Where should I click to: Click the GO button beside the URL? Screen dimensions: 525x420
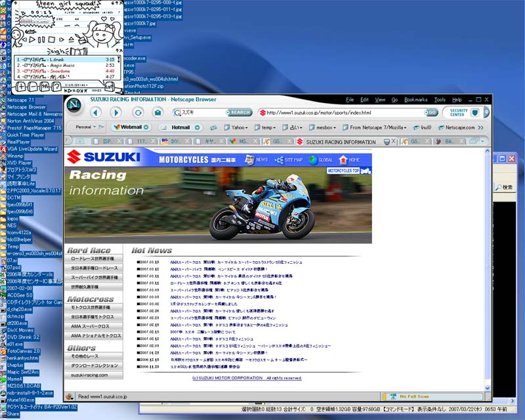pyautogui.click(x=431, y=112)
